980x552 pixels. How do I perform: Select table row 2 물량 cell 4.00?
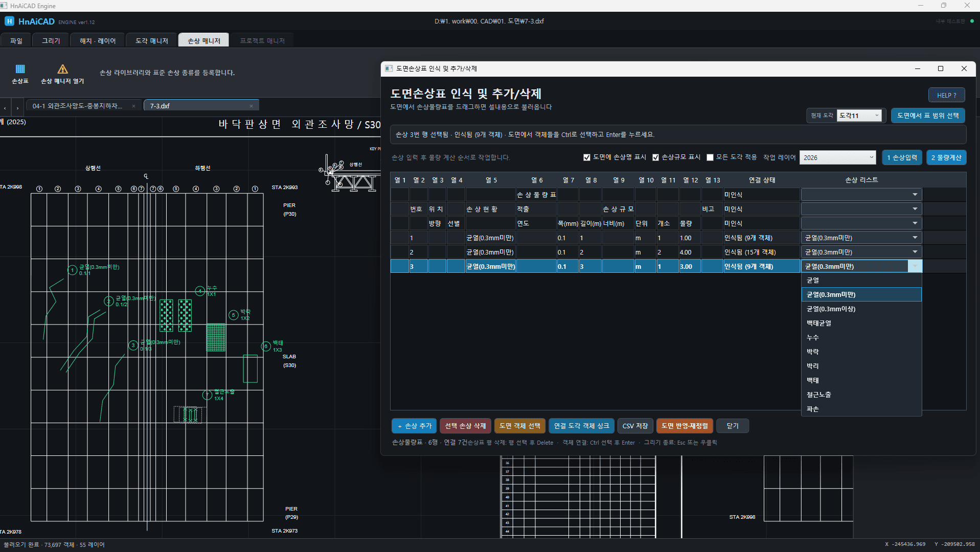tap(690, 252)
